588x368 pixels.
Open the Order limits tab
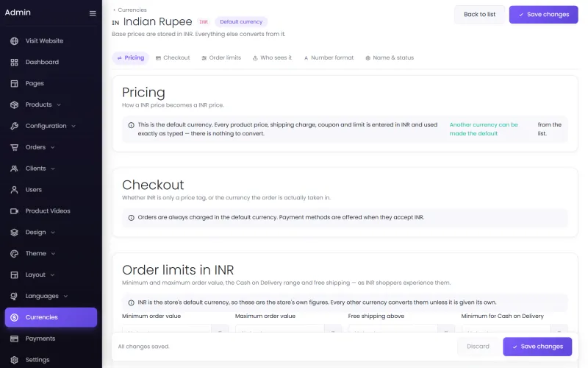click(221, 58)
